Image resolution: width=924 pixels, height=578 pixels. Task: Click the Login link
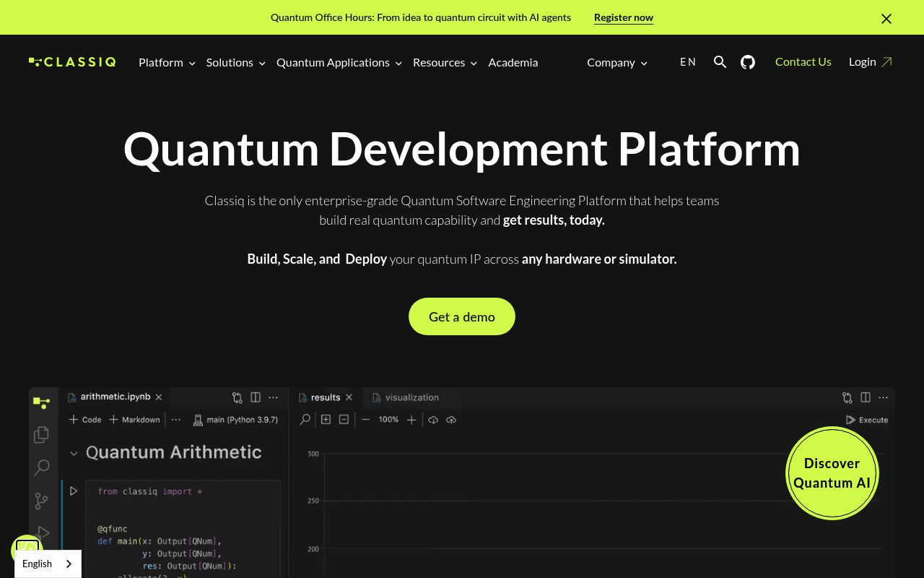[x=863, y=62]
